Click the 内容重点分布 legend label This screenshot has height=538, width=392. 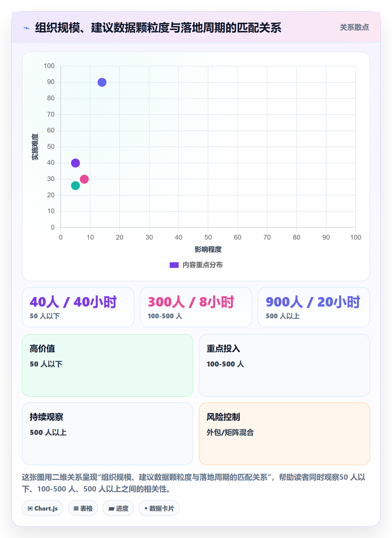pyautogui.click(x=202, y=265)
